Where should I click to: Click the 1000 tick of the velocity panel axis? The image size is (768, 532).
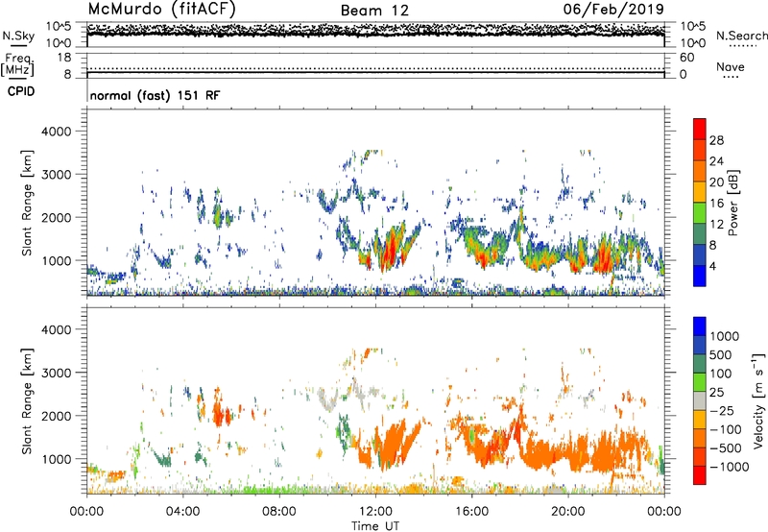click(57, 459)
